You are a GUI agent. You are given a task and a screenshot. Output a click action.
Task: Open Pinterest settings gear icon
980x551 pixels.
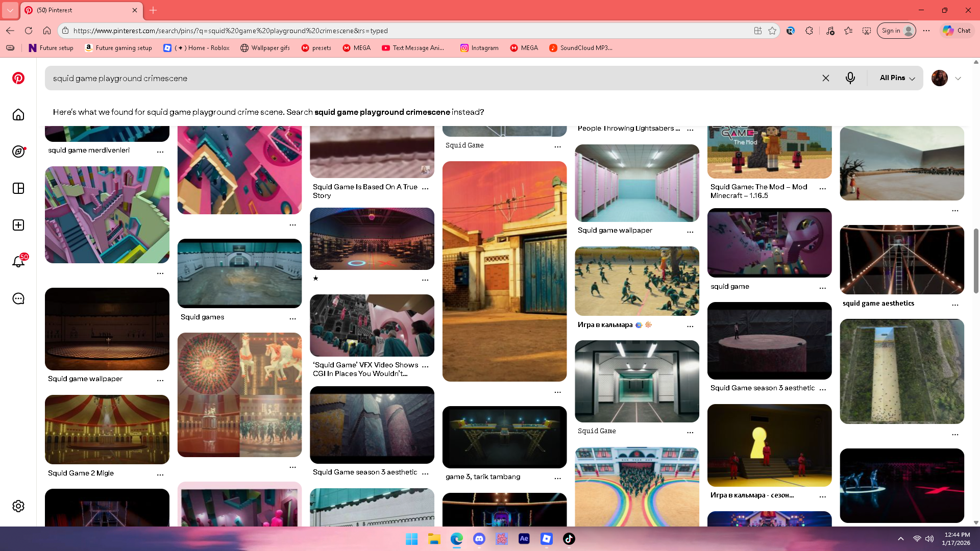18,506
